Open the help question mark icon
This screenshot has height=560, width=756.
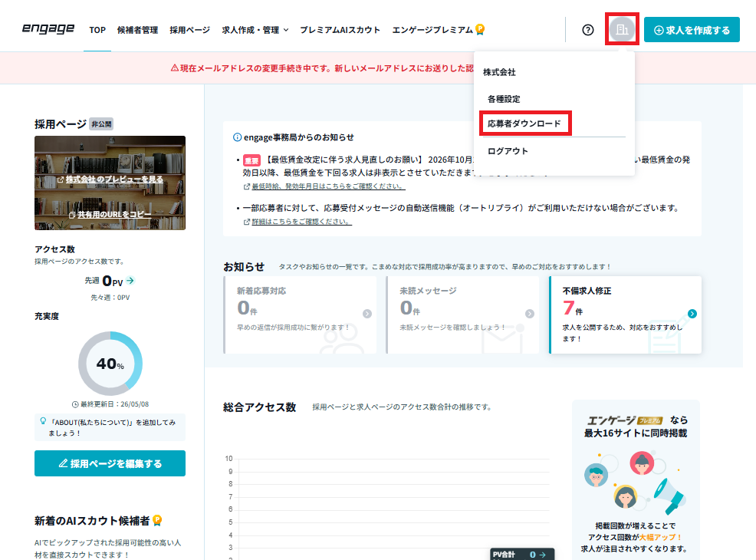tap(588, 30)
